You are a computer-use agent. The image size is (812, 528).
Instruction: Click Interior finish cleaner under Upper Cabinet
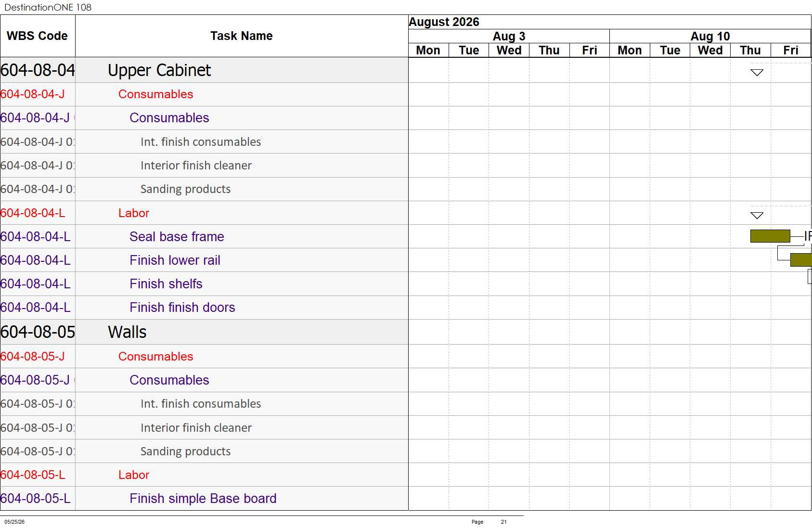[196, 166]
